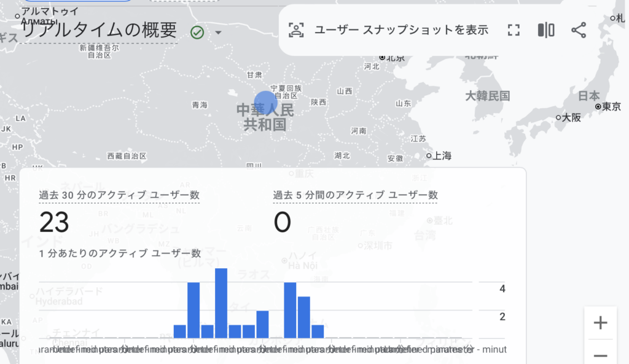629x364 pixels.
Task: Click 過去 30 分のアクティブ ユーザー数 label
Action: [x=119, y=195]
